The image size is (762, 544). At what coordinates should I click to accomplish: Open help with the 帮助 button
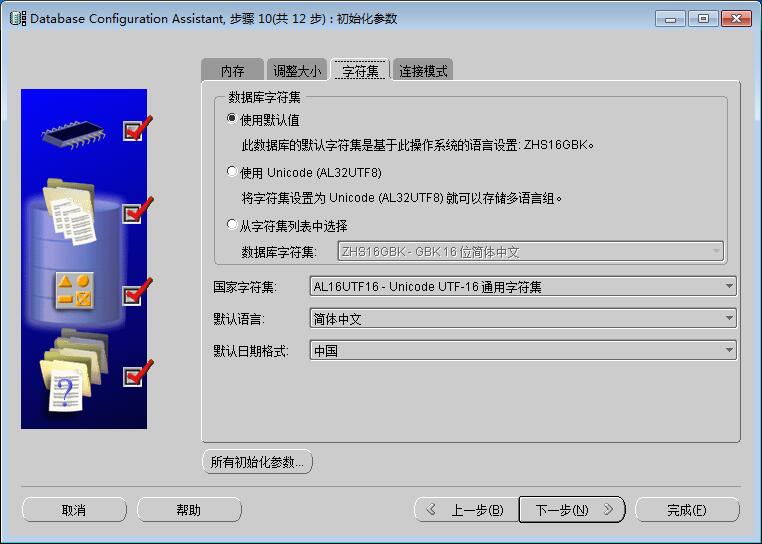tap(189, 510)
